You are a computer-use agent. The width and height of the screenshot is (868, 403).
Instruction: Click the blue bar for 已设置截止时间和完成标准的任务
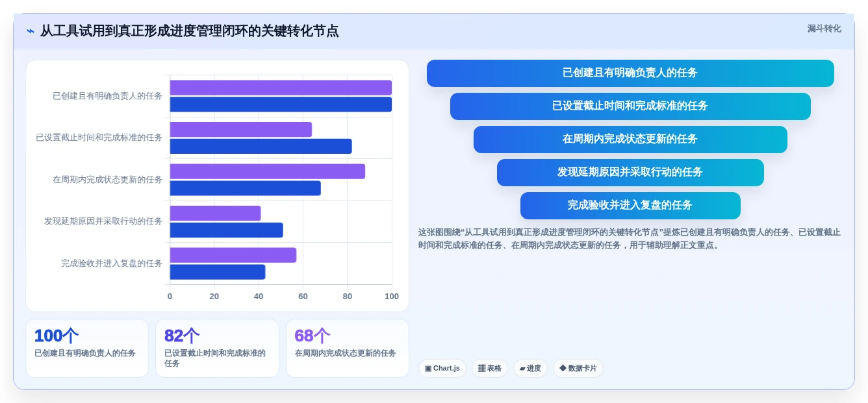(x=261, y=146)
